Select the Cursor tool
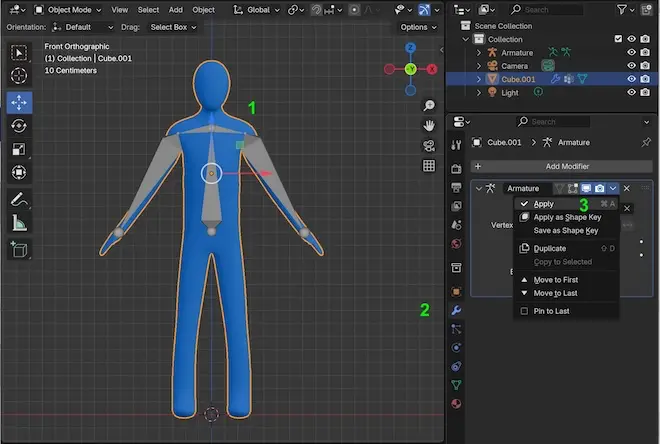Screen dimensions: 660x444 [x=19, y=77]
